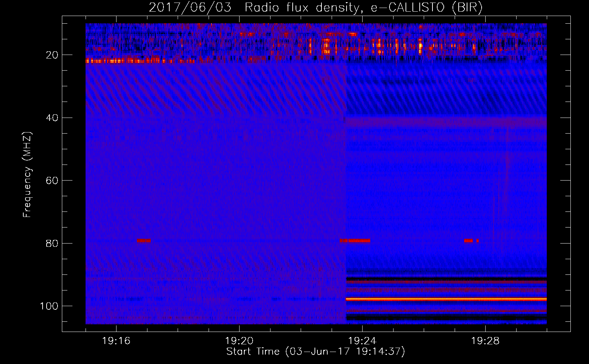Click the frequency tick label "60"
This screenshot has width=589, height=364.
[x=52, y=181]
